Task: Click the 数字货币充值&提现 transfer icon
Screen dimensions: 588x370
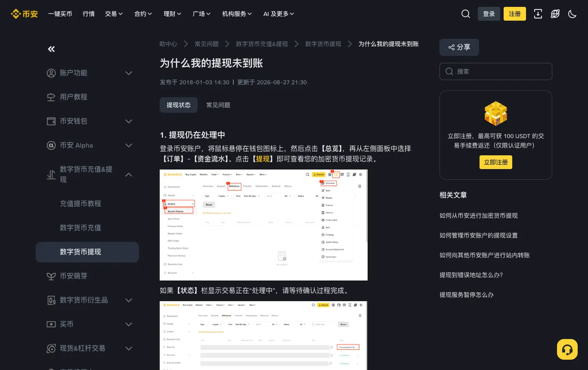Action: 51,175
